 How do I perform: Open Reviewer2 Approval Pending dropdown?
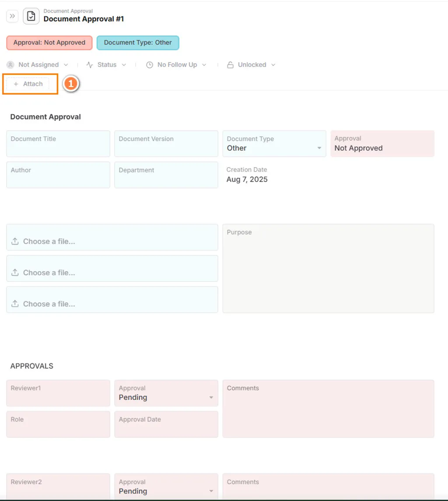click(211, 491)
